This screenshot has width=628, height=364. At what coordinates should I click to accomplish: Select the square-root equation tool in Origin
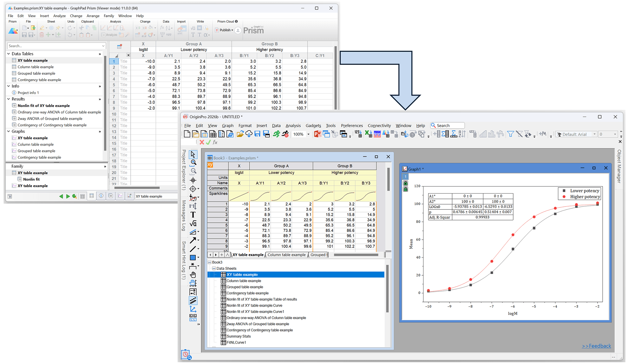tap(193, 223)
